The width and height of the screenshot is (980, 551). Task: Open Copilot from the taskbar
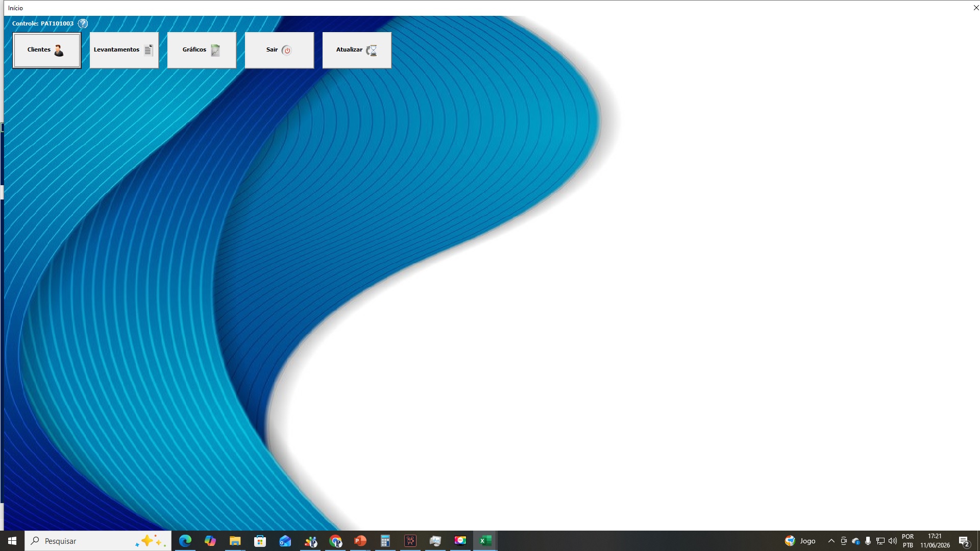[x=210, y=541]
